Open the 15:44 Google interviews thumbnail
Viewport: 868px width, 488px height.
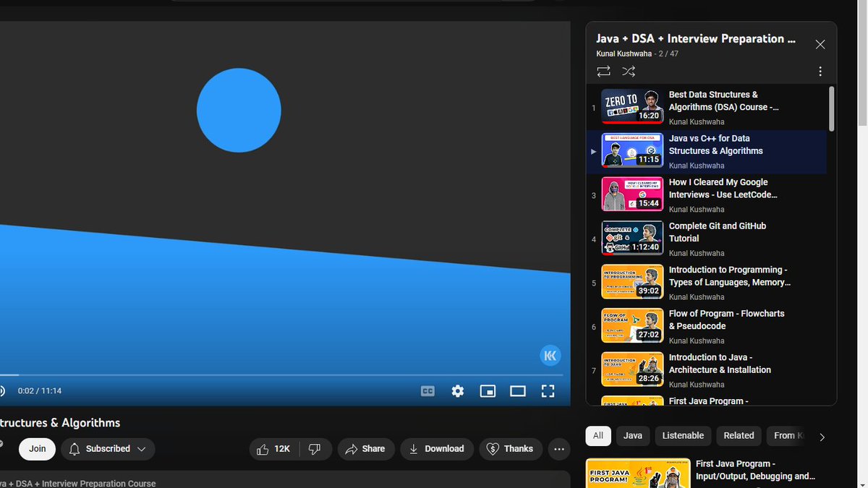click(x=632, y=194)
